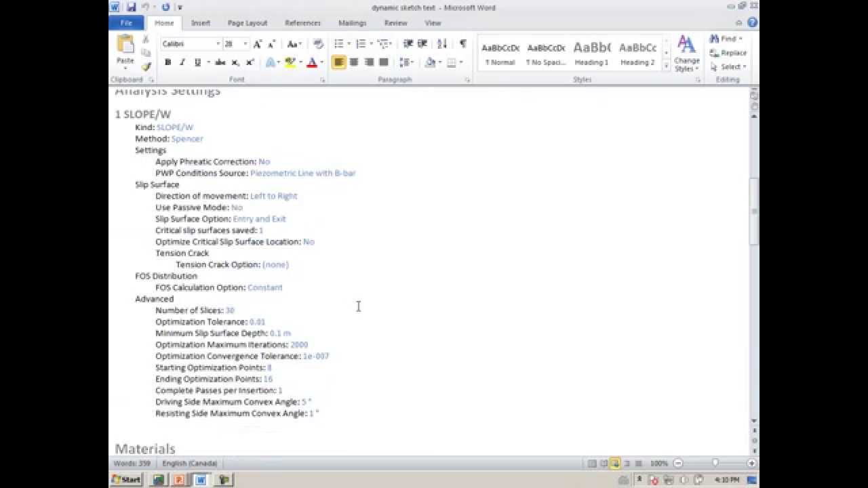Expand the Styles gallery More arrow

666,66
